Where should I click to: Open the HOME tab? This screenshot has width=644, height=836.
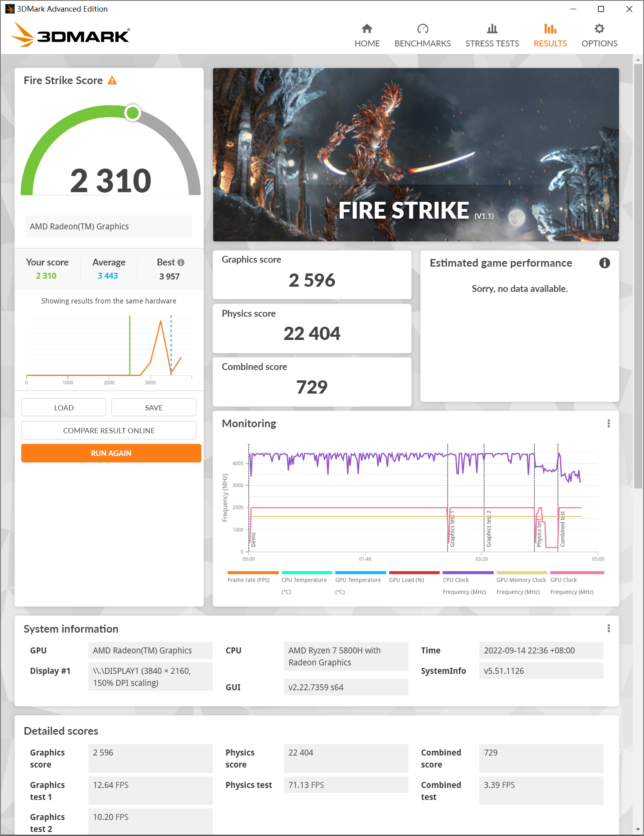[x=367, y=35]
